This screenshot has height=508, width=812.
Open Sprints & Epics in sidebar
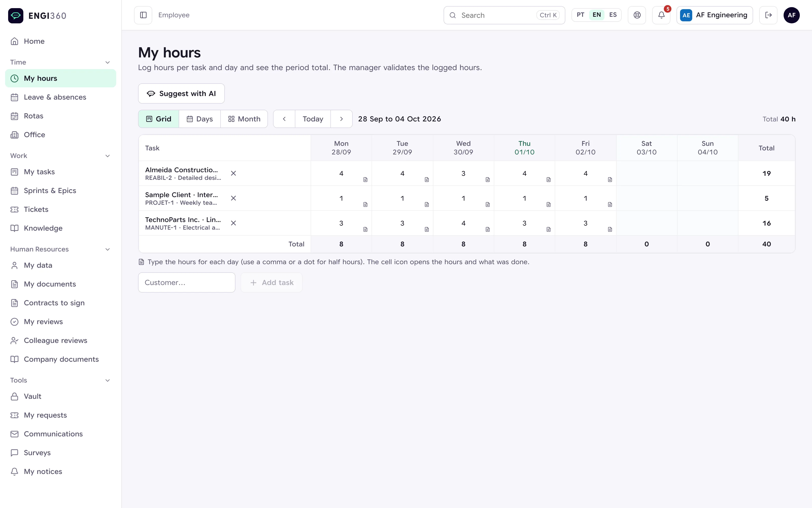click(x=60, y=190)
